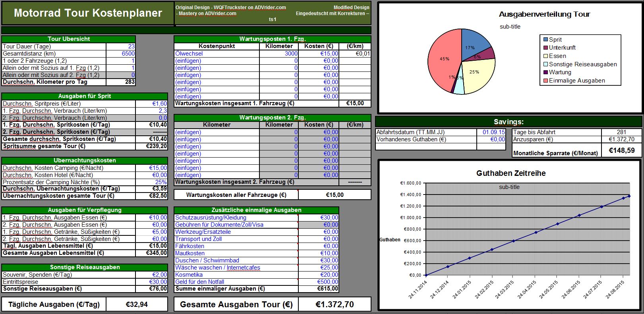Select the Monatliche Sparrate value €148,59

tap(621, 150)
